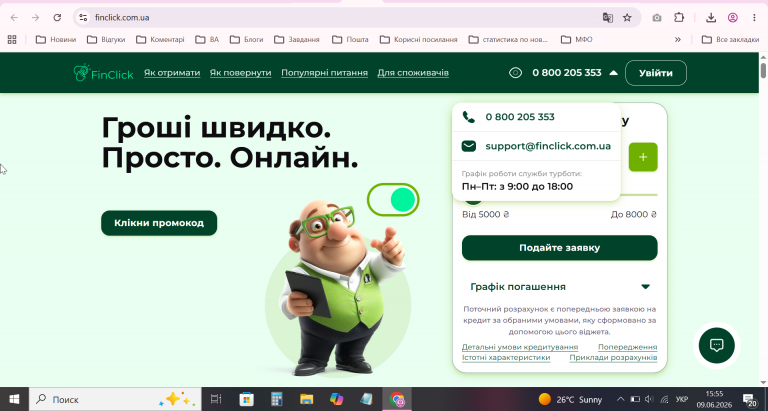The image size is (768, 411).
Task: Click the browser forward arrow
Action: pyautogui.click(x=35, y=18)
